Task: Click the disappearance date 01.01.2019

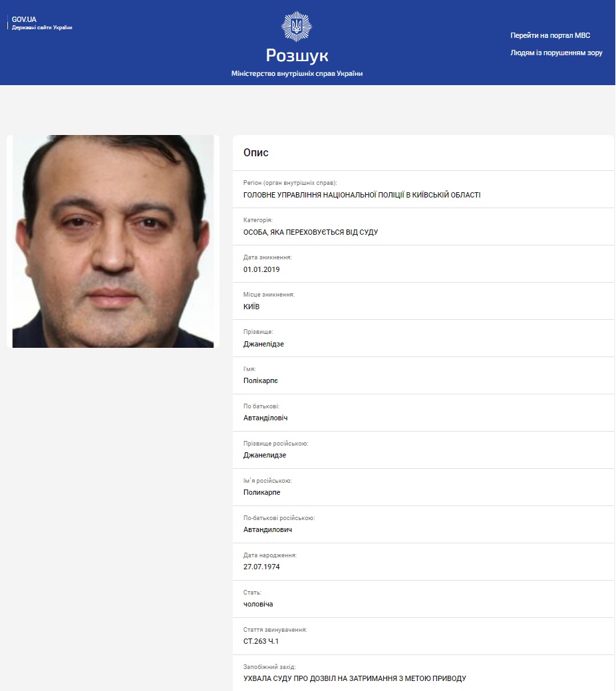Action: click(261, 269)
